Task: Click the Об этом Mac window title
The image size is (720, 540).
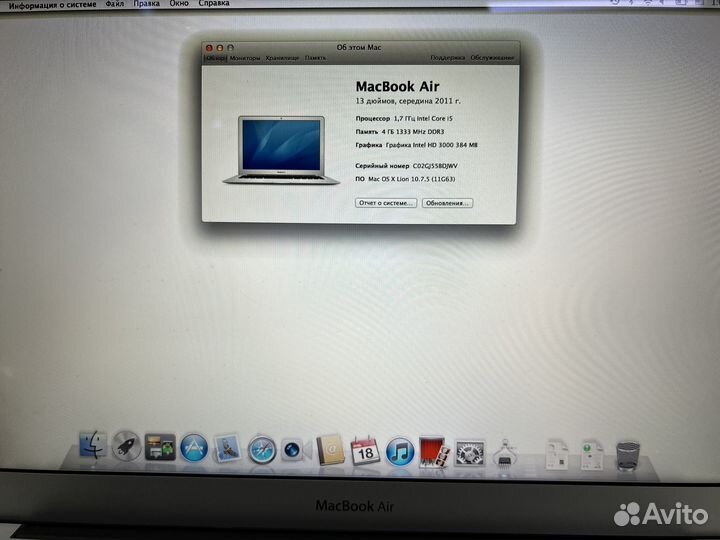Action: click(x=359, y=47)
